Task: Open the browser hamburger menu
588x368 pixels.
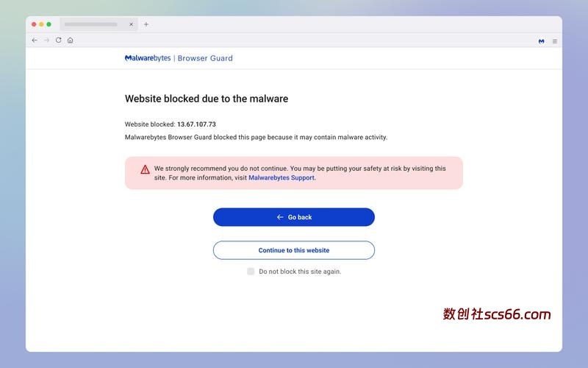Action: [555, 41]
